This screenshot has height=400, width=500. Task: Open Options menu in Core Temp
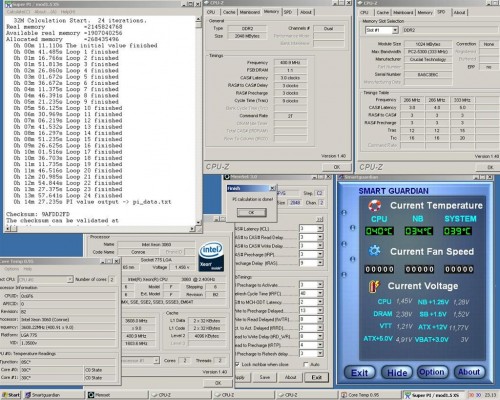pyautogui.click(x=12, y=269)
